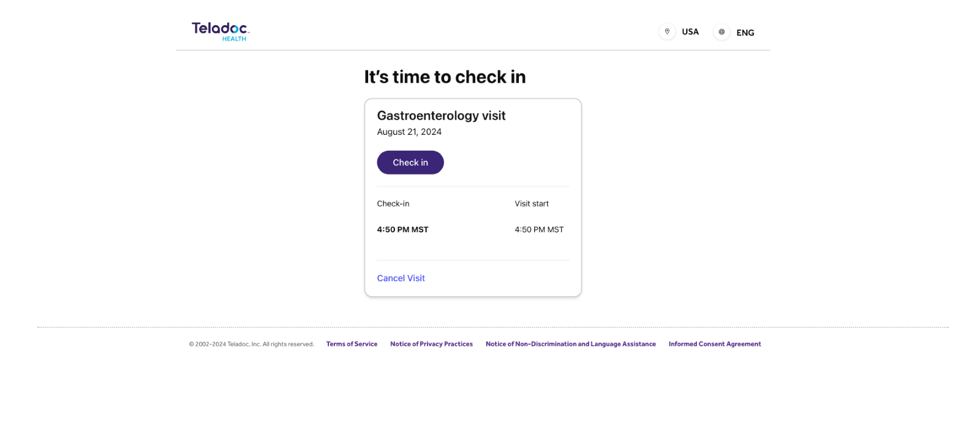Click the August 21, 2024 date
Image resolution: width=980 pixels, height=426 pixels.
click(x=409, y=132)
